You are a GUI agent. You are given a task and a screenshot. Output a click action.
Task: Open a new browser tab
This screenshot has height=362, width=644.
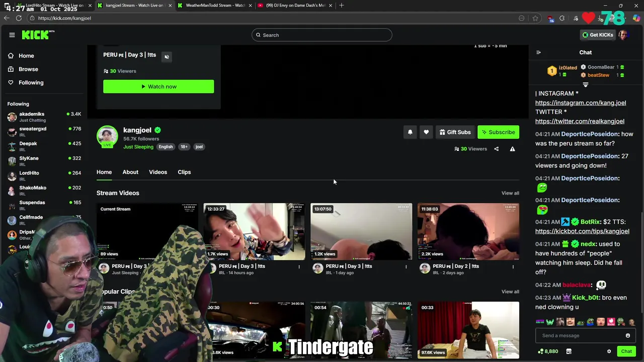click(x=342, y=5)
